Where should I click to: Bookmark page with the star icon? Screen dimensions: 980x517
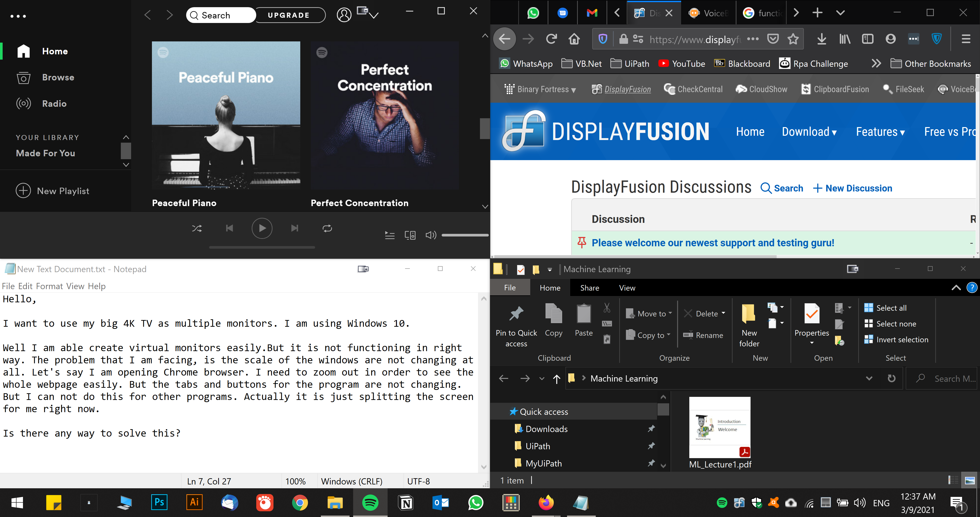(x=793, y=39)
